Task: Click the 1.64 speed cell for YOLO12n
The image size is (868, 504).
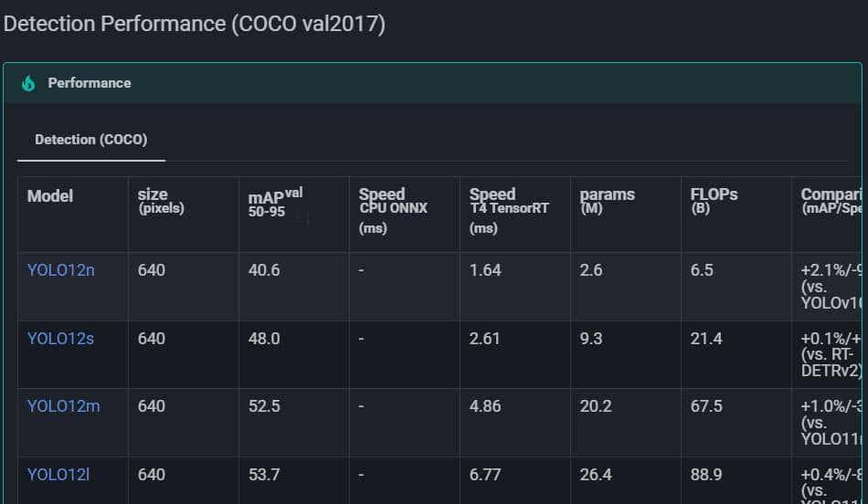Action: [485, 270]
